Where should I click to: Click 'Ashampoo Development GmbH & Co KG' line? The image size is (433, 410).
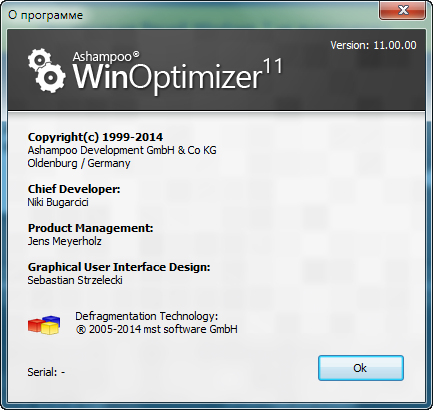(122, 150)
